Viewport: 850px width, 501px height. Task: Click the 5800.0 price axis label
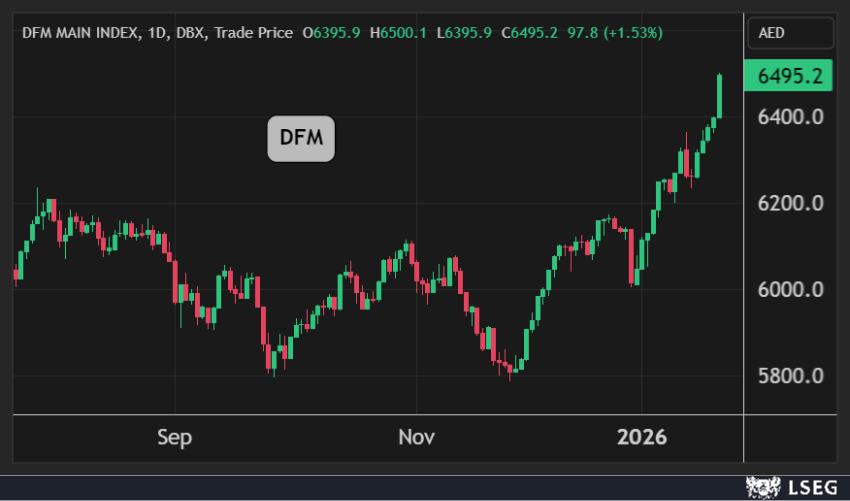tap(789, 377)
